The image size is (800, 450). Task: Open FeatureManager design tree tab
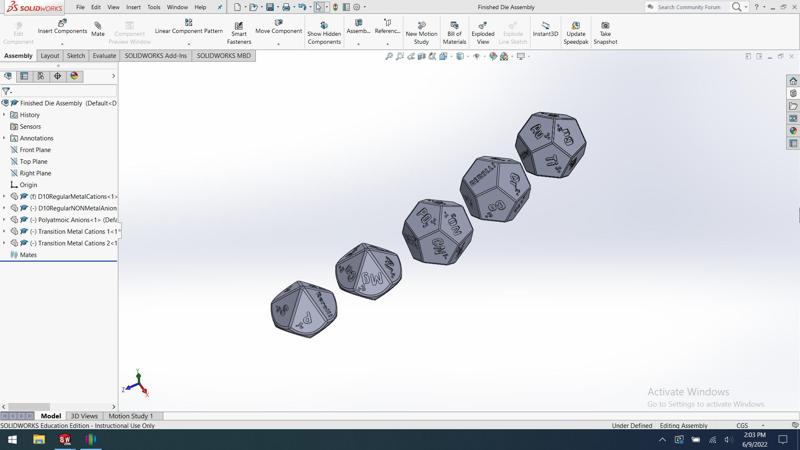pos(8,76)
